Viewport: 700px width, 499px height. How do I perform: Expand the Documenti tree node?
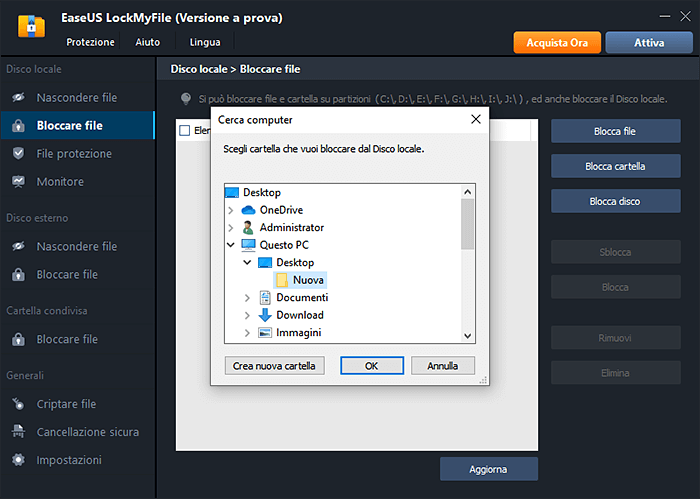tap(247, 298)
